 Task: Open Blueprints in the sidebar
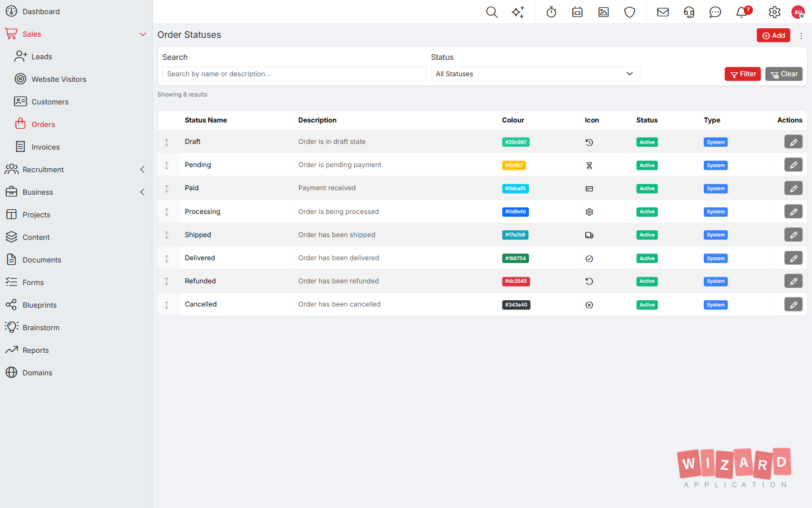[39, 305]
